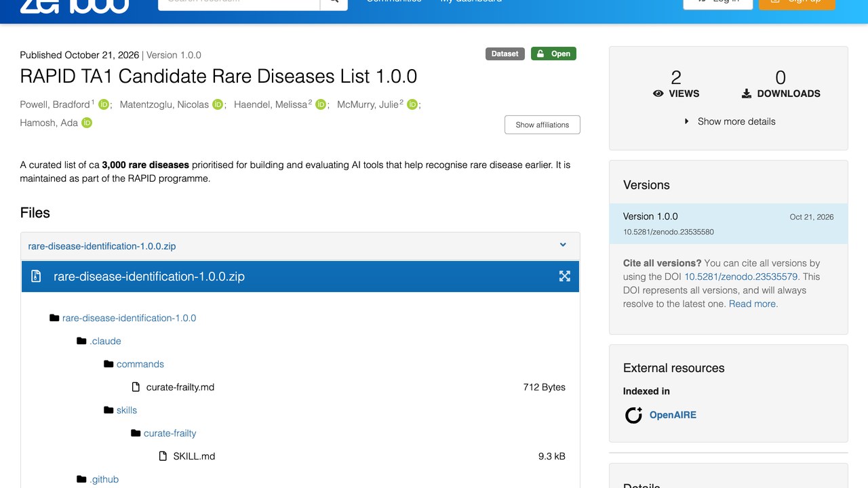Click the root folder icon for rare-disease-identification-1.0.0
The image size is (868, 488).
tap(54, 318)
